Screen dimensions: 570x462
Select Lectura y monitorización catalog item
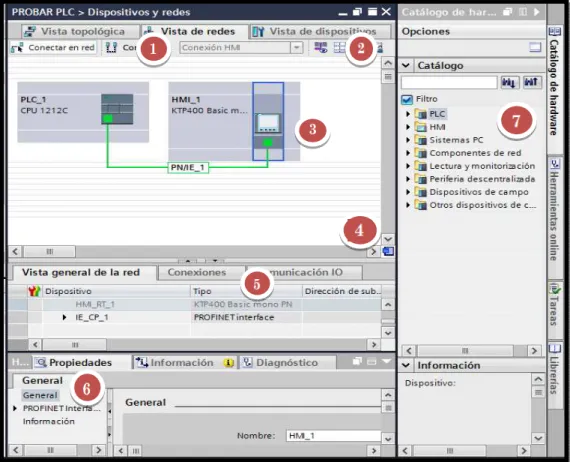(482, 166)
